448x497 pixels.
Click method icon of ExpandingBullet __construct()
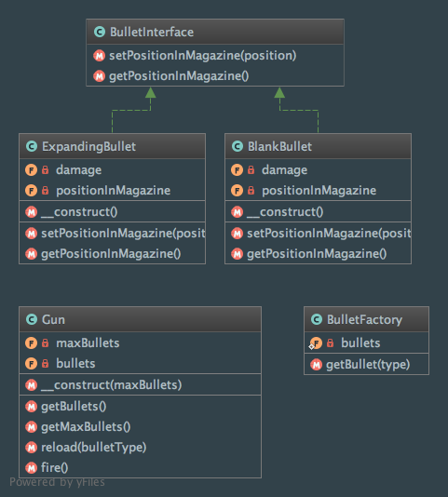31,211
